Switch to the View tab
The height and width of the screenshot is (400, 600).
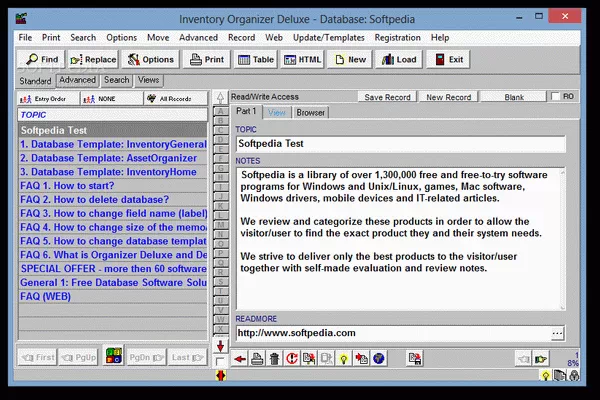point(277,113)
